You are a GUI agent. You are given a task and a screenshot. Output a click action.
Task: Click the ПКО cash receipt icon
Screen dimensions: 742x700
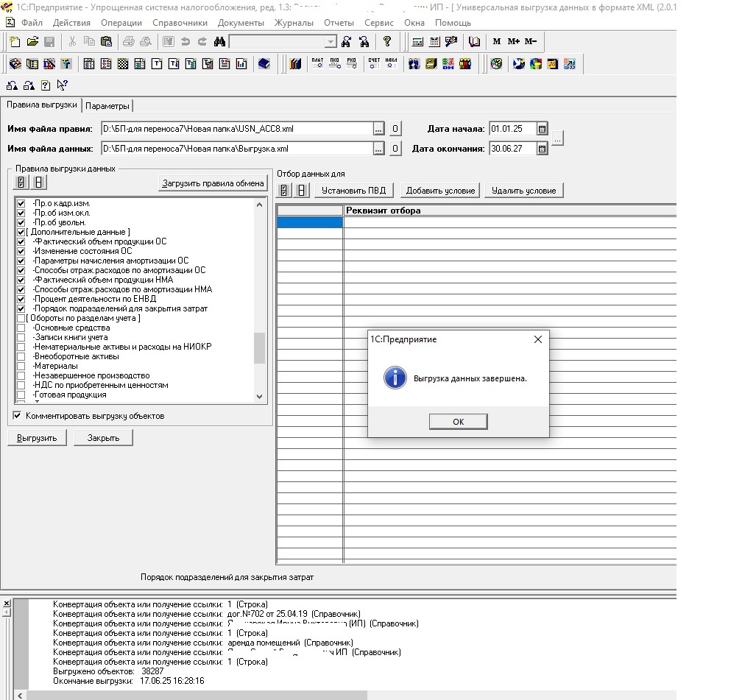pyautogui.click(x=334, y=63)
